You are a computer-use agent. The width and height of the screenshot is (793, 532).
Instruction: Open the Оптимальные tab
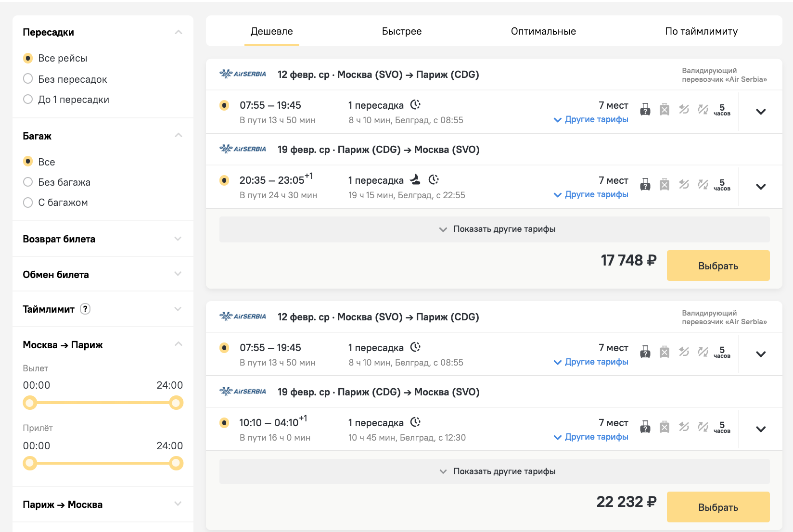(543, 31)
